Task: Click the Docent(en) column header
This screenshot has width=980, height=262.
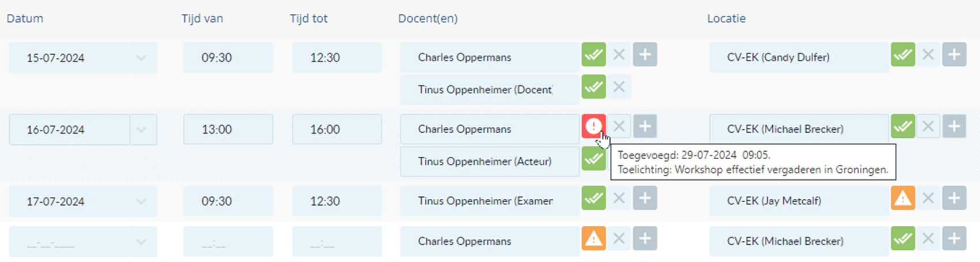Action: (428, 18)
